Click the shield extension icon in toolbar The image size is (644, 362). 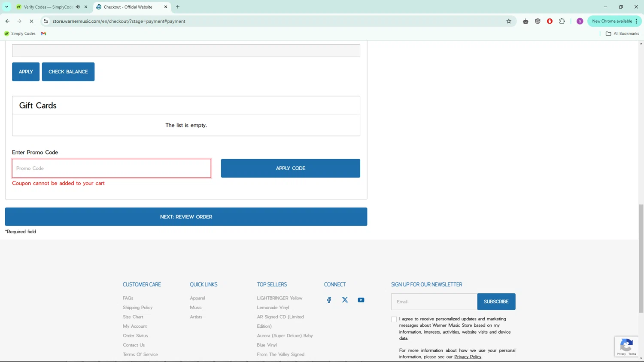click(538, 21)
